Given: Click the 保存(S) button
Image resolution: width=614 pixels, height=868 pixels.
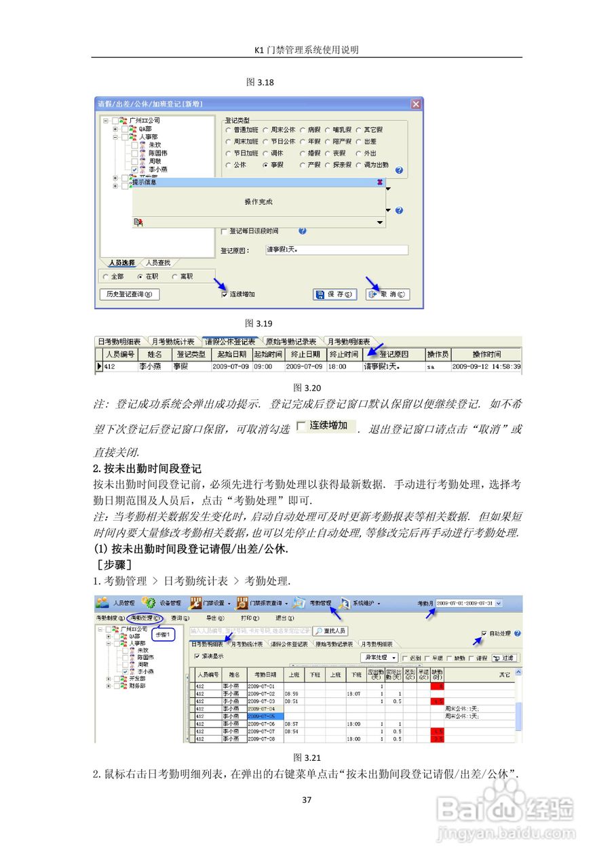Looking at the screenshot, I should click(x=335, y=294).
